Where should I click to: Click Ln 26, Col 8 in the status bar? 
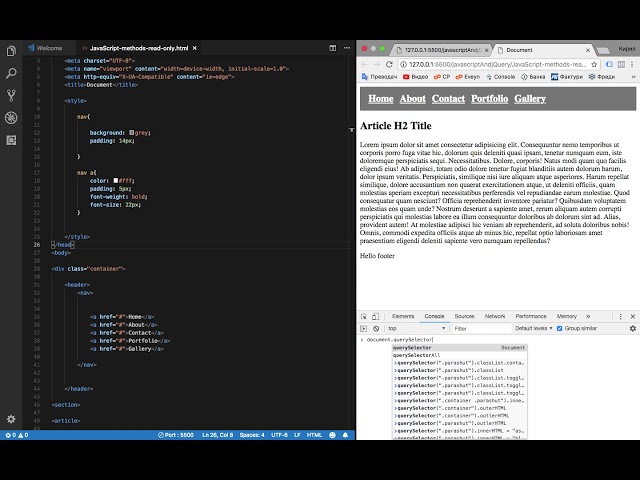[x=218, y=435]
